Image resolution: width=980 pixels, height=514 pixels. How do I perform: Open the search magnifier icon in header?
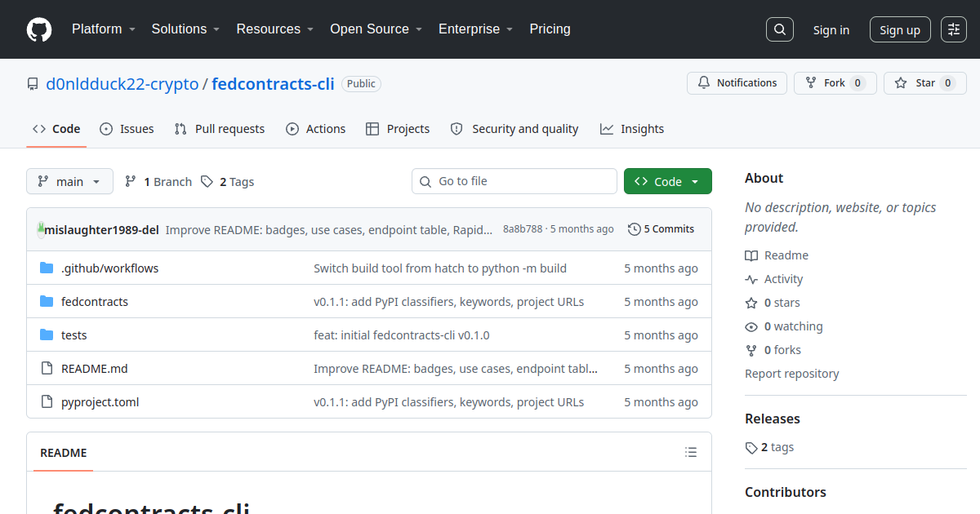(x=780, y=29)
